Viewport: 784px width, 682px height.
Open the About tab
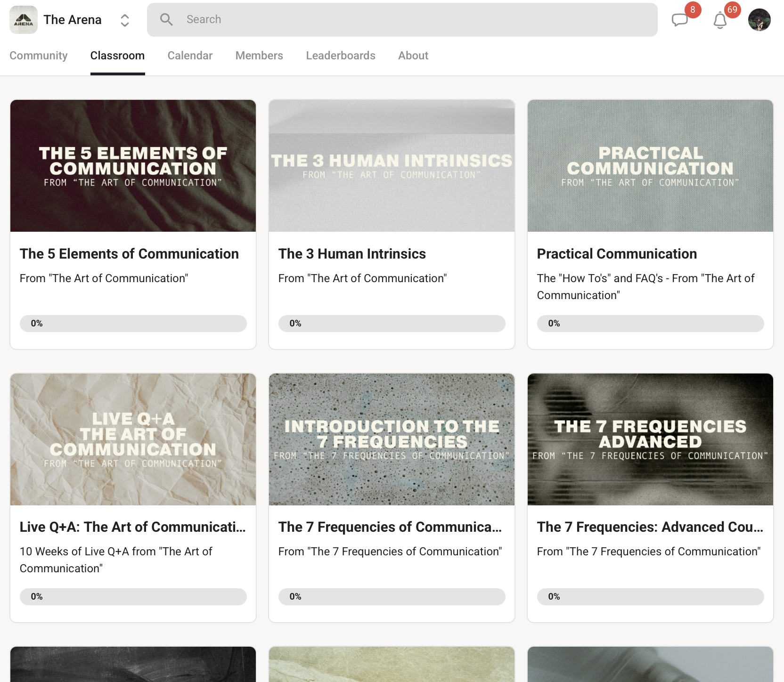click(x=413, y=56)
